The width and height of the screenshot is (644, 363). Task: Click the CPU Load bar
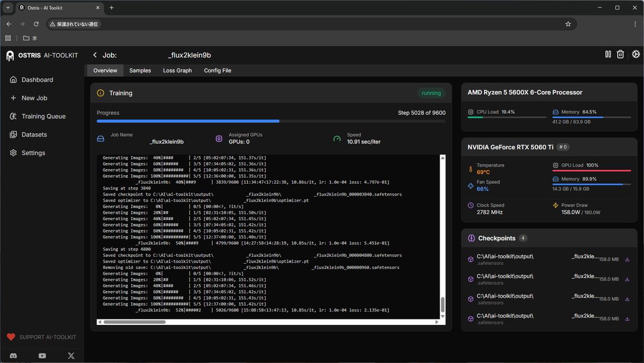point(507,117)
